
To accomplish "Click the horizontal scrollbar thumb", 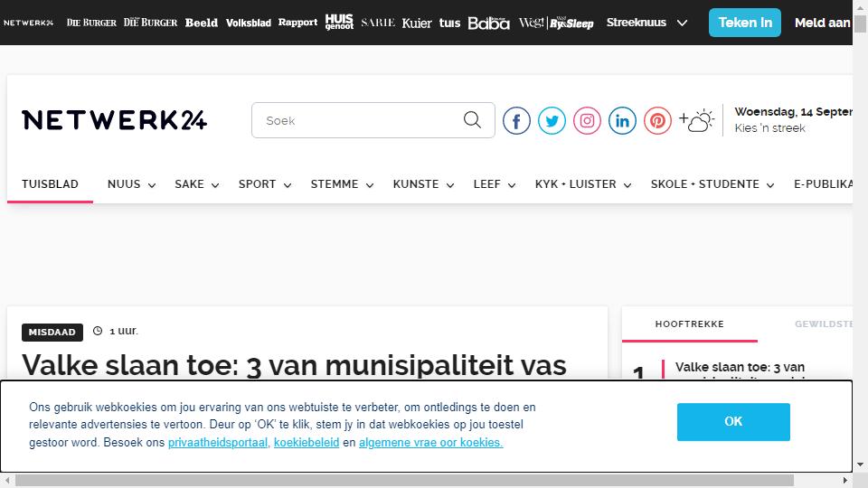I will pyautogui.click(x=405, y=480).
